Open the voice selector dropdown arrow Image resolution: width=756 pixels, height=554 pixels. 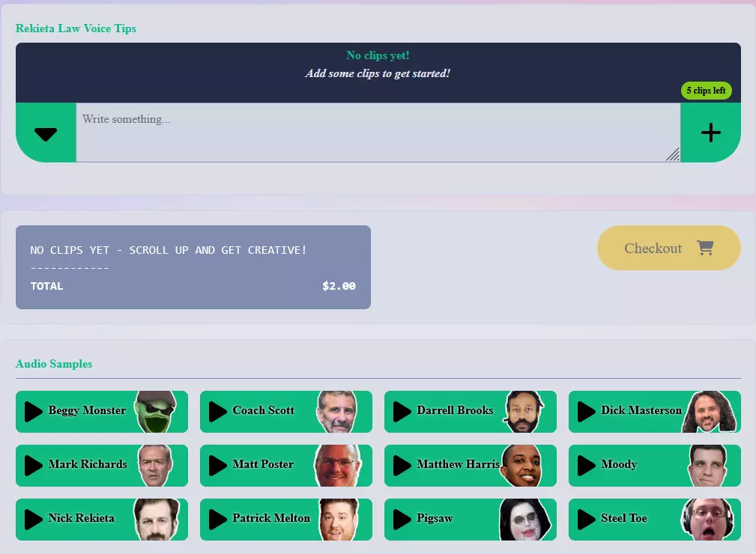click(46, 133)
